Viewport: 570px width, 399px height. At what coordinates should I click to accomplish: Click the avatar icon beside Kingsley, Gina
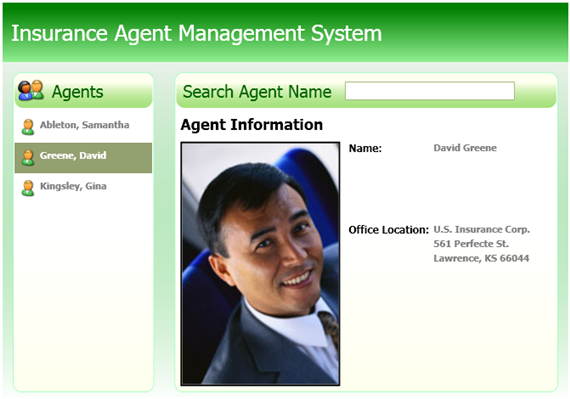coord(28,188)
